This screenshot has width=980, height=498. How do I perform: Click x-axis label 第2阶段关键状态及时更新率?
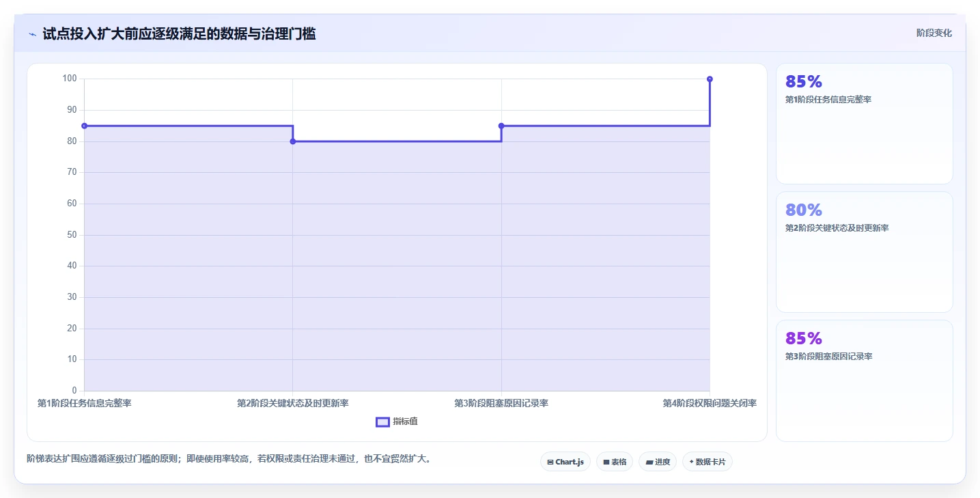[293, 403]
